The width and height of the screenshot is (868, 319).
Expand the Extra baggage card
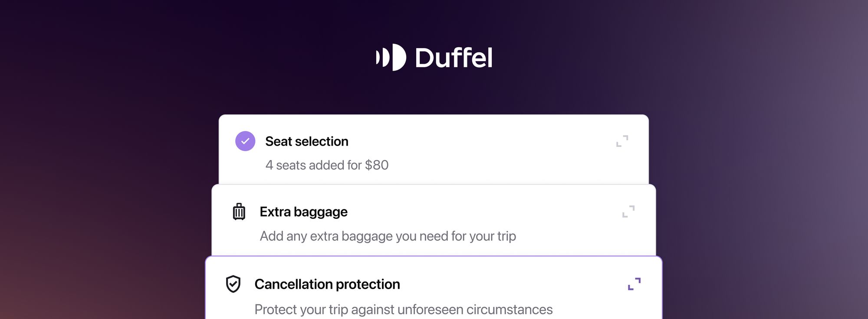pyautogui.click(x=628, y=212)
